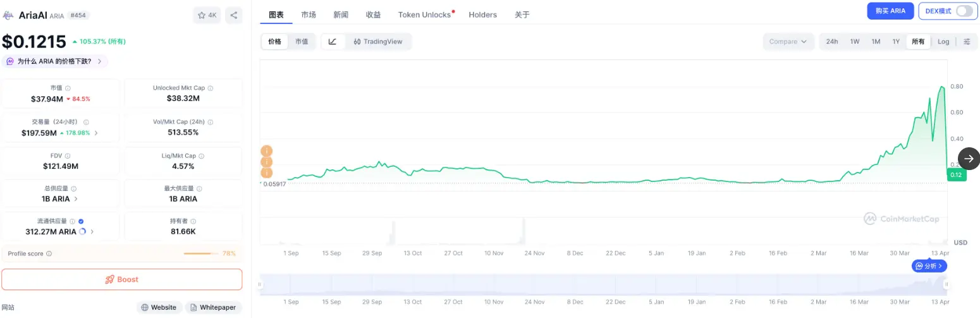Click the middle orange chart event marker
Screen dimensions: 980x318
click(x=267, y=162)
